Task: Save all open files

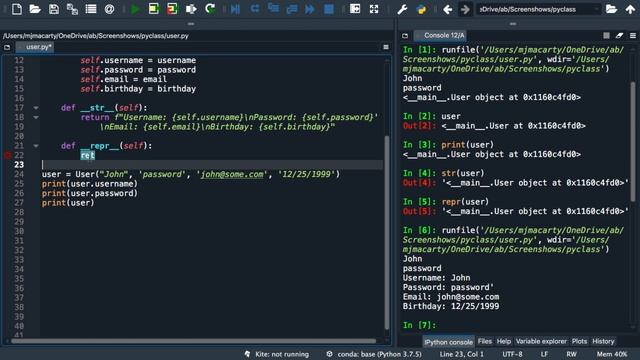Action: (x=72, y=9)
